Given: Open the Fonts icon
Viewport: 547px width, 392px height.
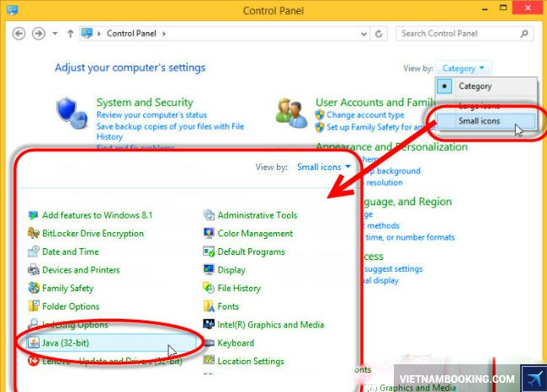Looking at the screenshot, I should (209, 307).
